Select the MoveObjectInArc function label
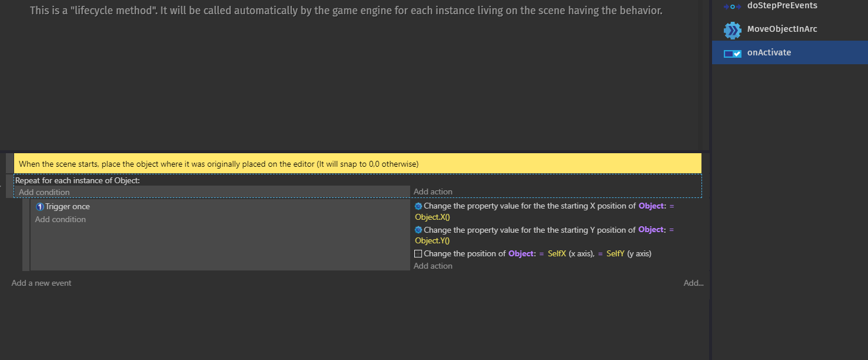The image size is (868, 360). (781, 29)
